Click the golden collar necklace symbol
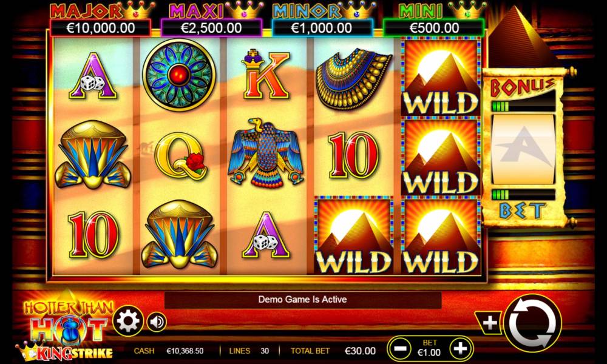The height and width of the screenshot is (364, 607). pyautogui.click(x=353, y=78)
